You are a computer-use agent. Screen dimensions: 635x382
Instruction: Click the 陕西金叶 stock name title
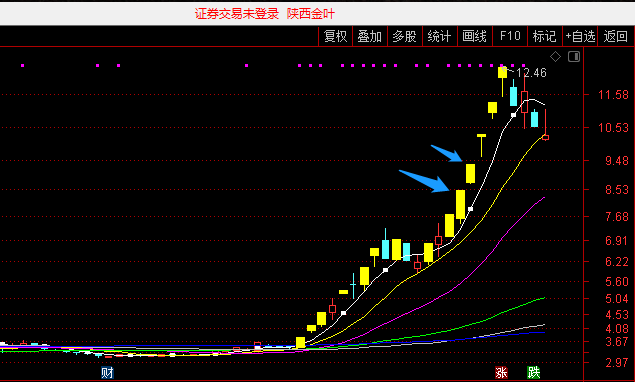pyautogui.click(x=311, y=14)
